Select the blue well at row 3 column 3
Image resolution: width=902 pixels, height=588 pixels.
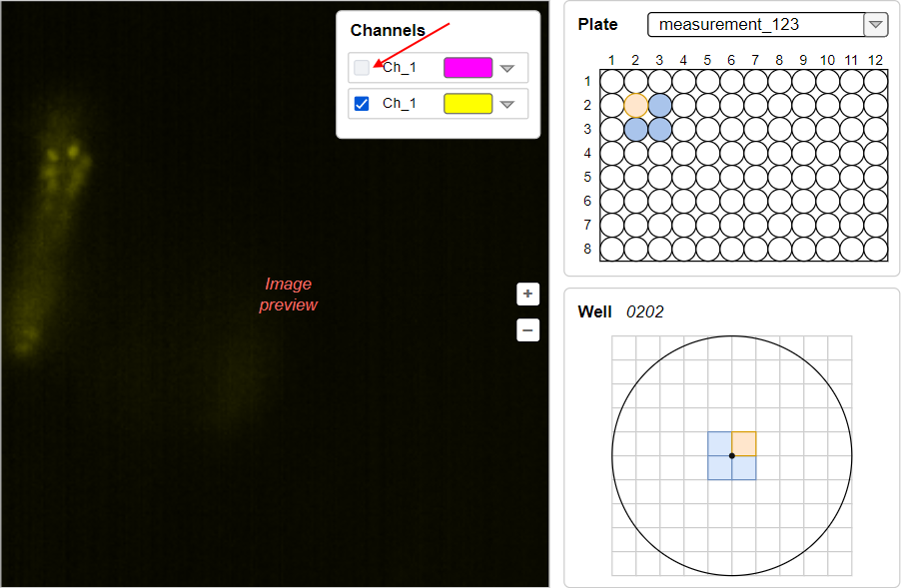[x=660, y=130]
